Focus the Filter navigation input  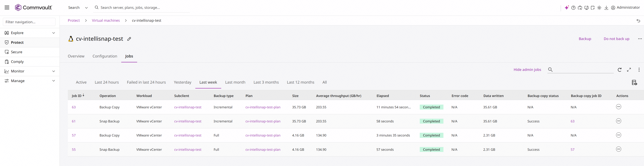click(29, 22)
